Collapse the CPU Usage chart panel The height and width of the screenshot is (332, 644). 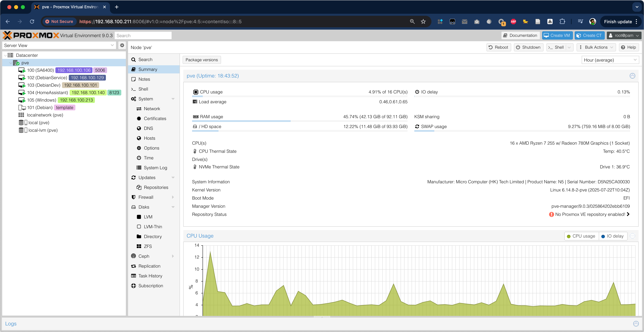coord(632,236)
